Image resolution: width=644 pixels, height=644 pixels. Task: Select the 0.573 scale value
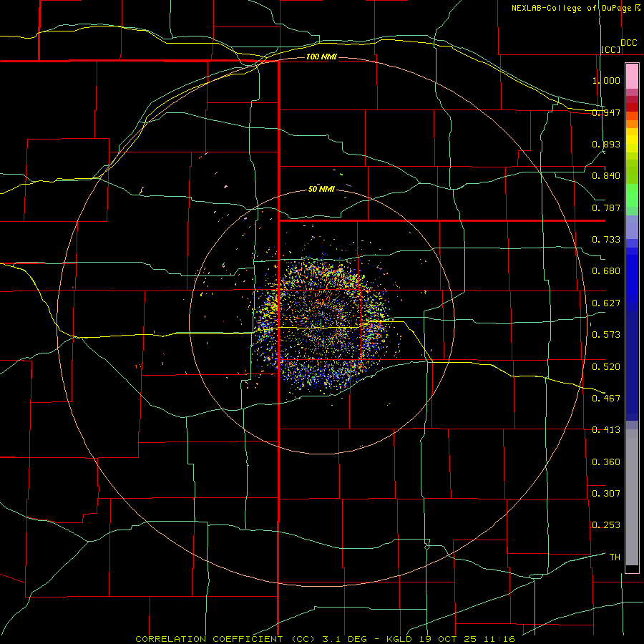click(x=606, y=335)
